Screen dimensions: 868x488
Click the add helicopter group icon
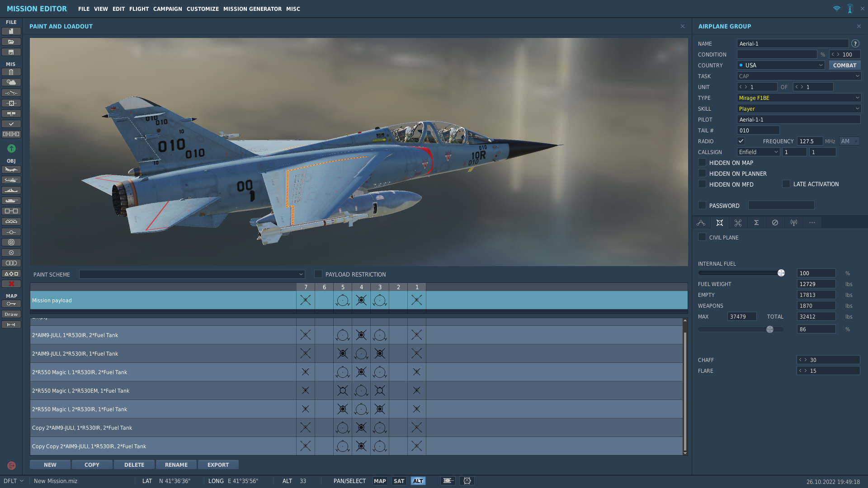pyautogui.click(x=11, y=180)
